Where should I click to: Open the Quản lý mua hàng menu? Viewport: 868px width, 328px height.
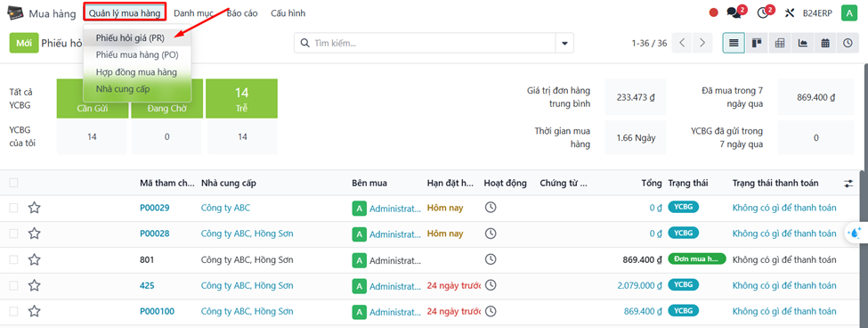[x=126, y=12]
